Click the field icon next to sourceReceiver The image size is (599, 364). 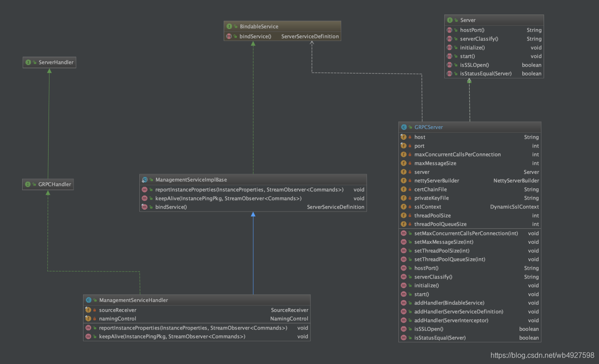(x=88, y=310)
